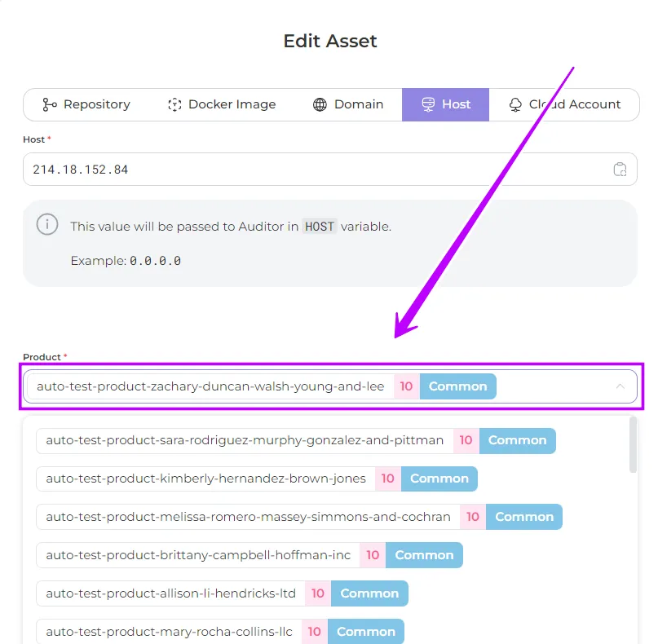Click the paste icon in Host field

tap(620, 170)
